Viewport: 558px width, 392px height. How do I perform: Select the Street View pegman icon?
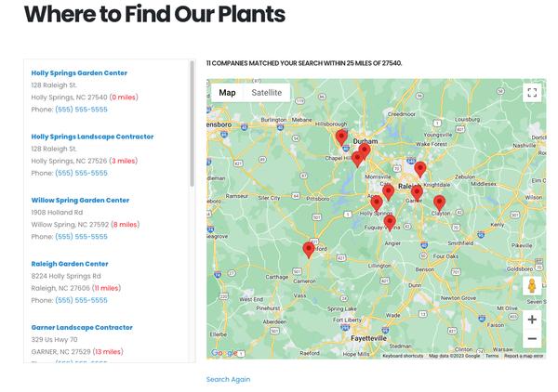(532, 286)
